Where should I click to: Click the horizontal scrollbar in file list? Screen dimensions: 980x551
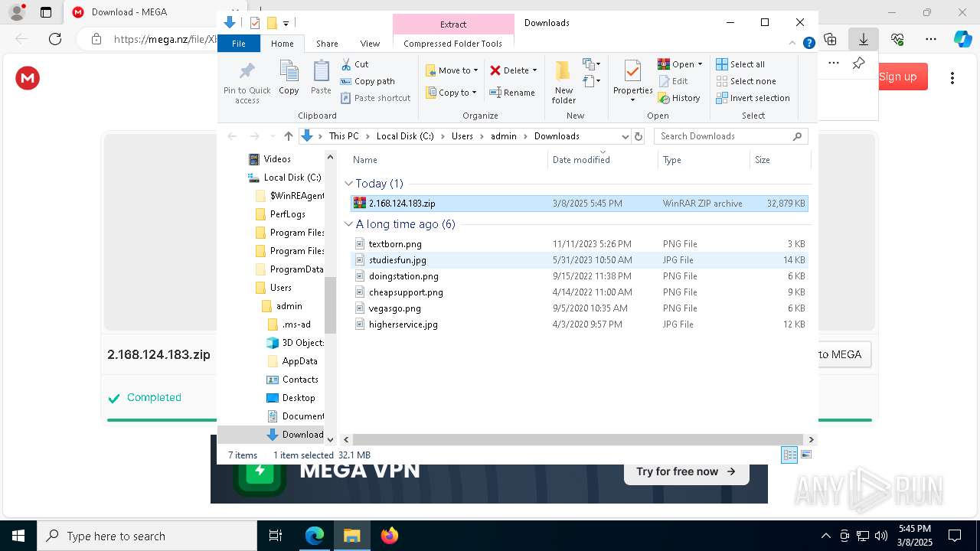pyautogui.click(x=578, y=440)
